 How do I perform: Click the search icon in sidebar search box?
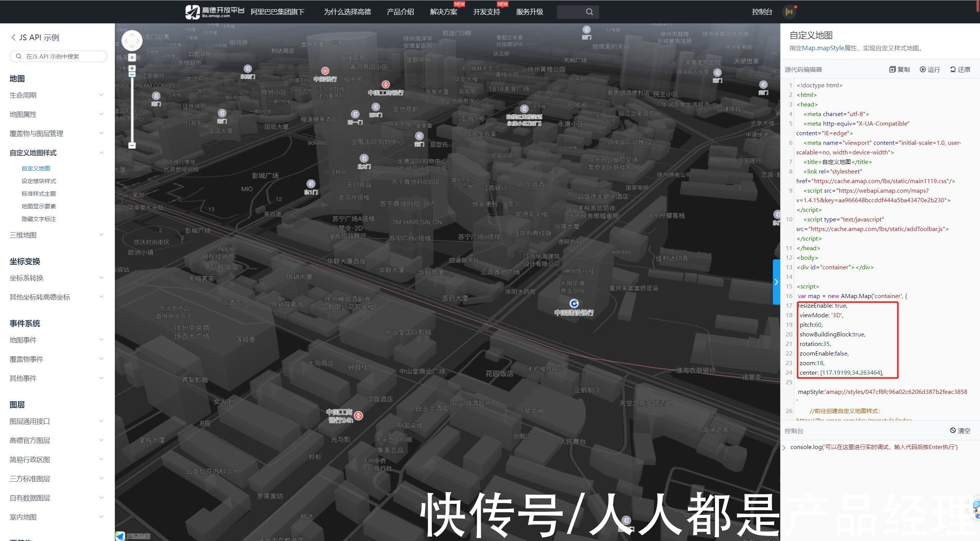click(18, 56)
